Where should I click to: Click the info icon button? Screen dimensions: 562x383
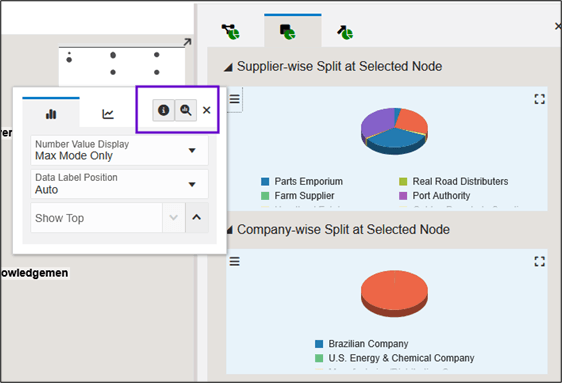[163, 110]
